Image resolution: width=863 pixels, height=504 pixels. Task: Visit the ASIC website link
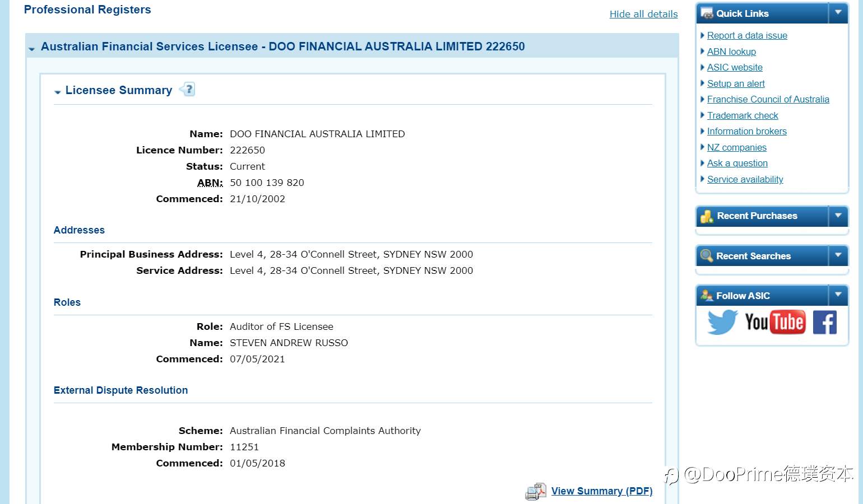click(735, 67)
